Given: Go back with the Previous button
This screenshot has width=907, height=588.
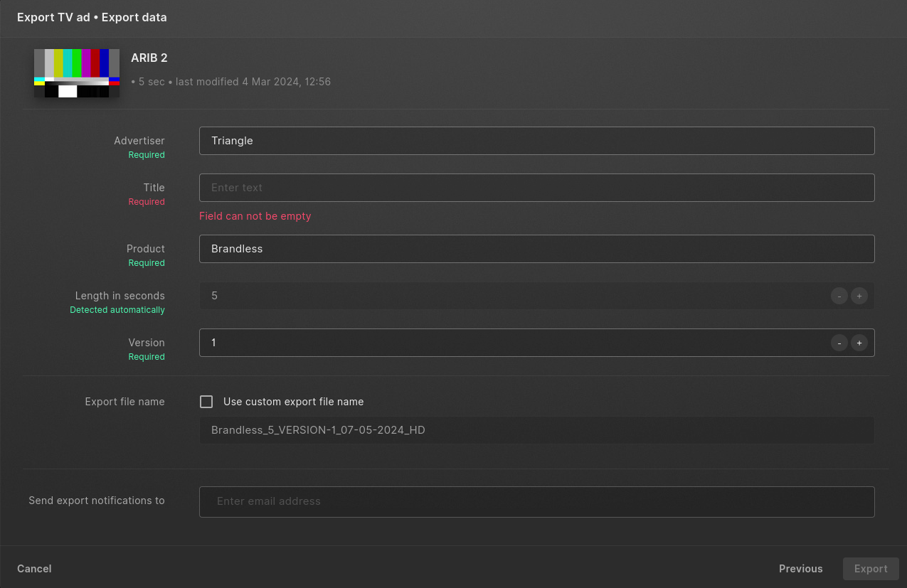Looking at the screenshot, I should tap(801, 569).
